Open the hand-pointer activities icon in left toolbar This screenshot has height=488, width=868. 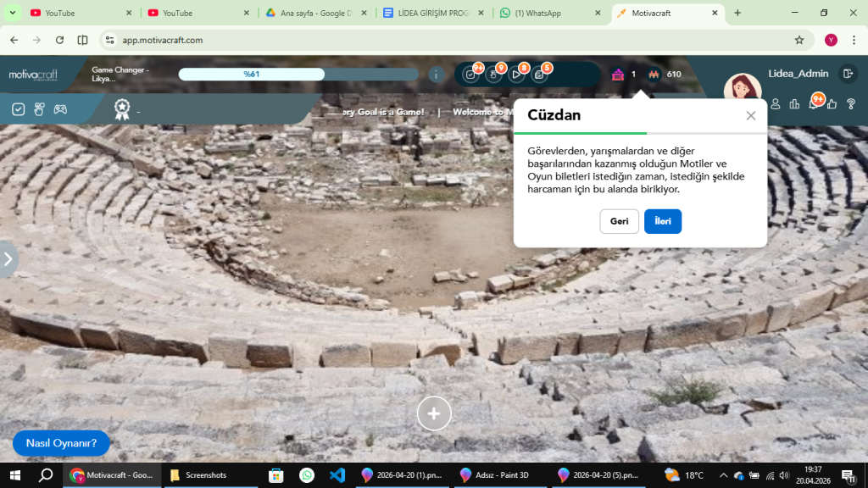tap(39, 109)
